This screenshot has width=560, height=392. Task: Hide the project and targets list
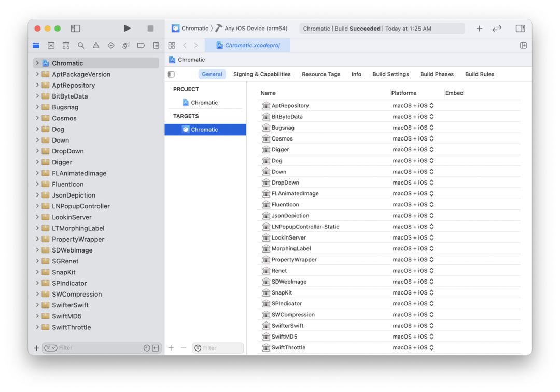[x=172, y=74]
